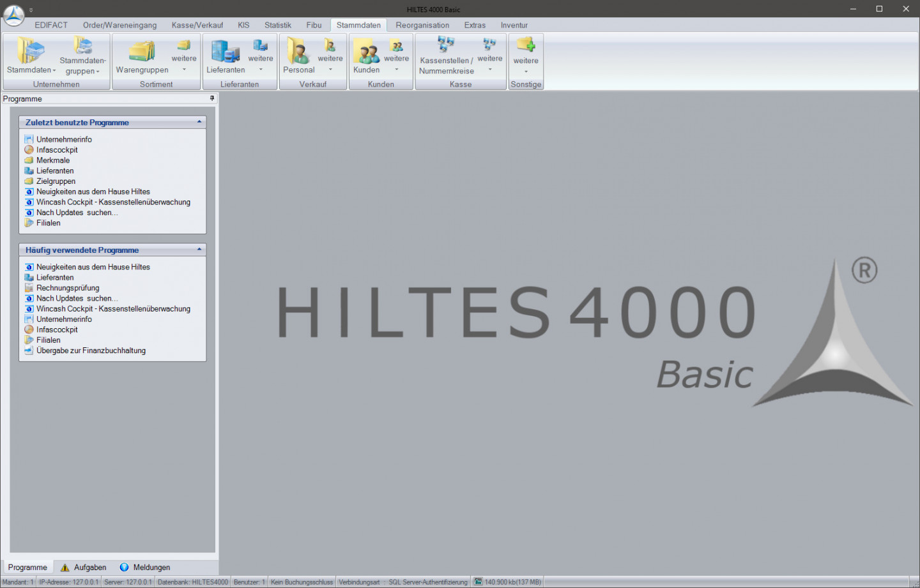Screen dimensions: 920x588
Task: Open Filialen in recently used list
Action: click(49, 223)
